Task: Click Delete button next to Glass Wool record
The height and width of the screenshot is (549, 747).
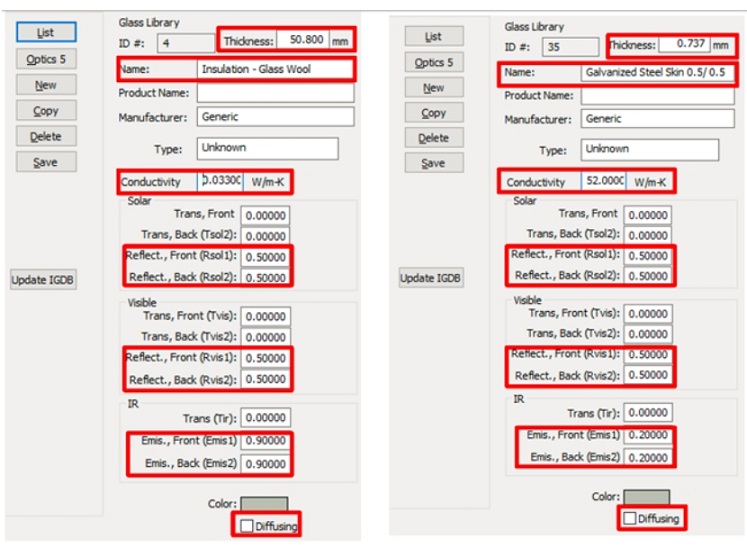Action: [45, 136]
